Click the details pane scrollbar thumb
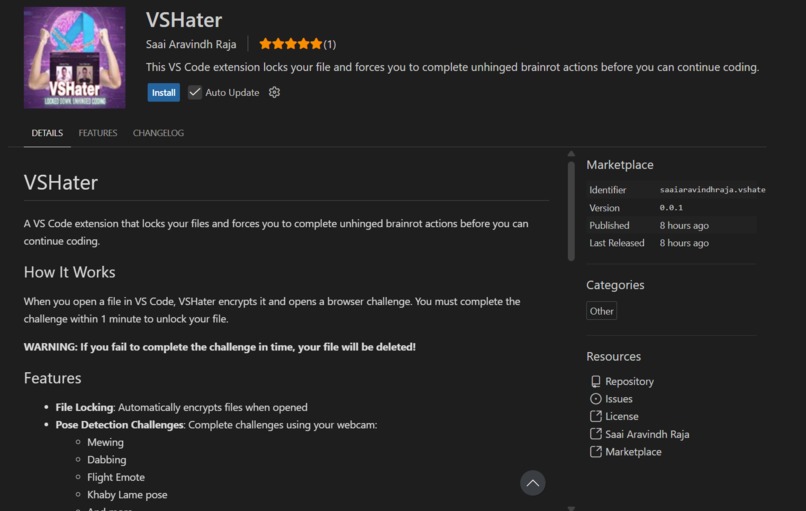This screenshot has height=511, width=806. click(x=571, y=211)
